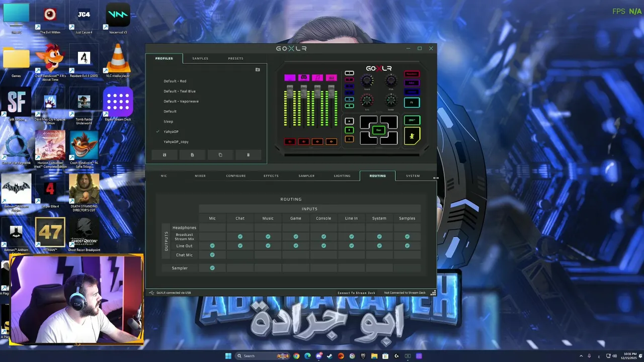Click the Windows Start button
644x362 pixels.
228,356
